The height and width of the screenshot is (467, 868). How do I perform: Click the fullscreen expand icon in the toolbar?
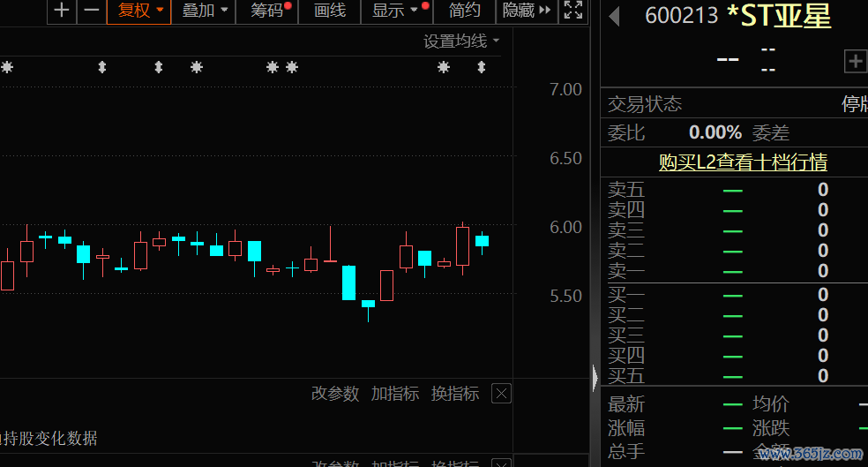pos(573,11)
